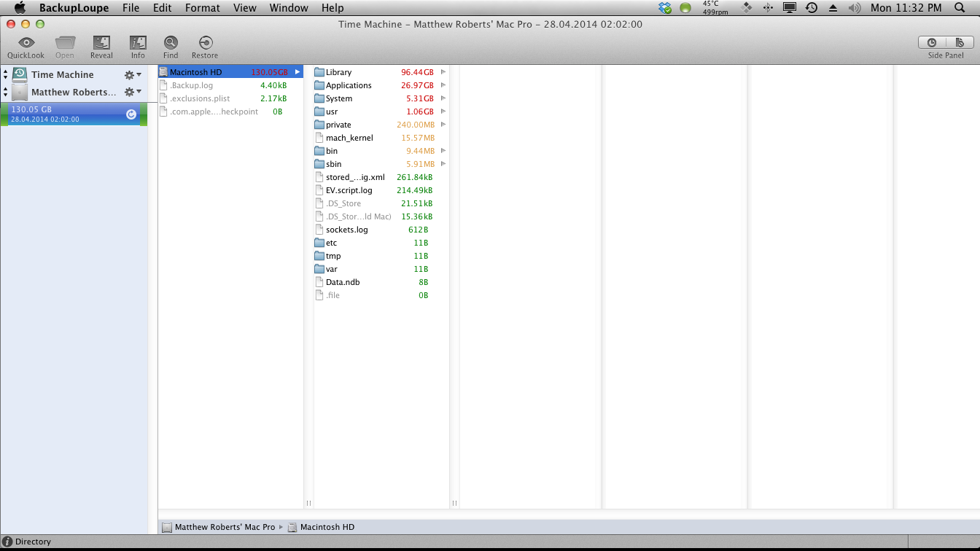Click Matthew Roberts up-down stepper arrows
The image size is (980, 551).
click(5, 92)
